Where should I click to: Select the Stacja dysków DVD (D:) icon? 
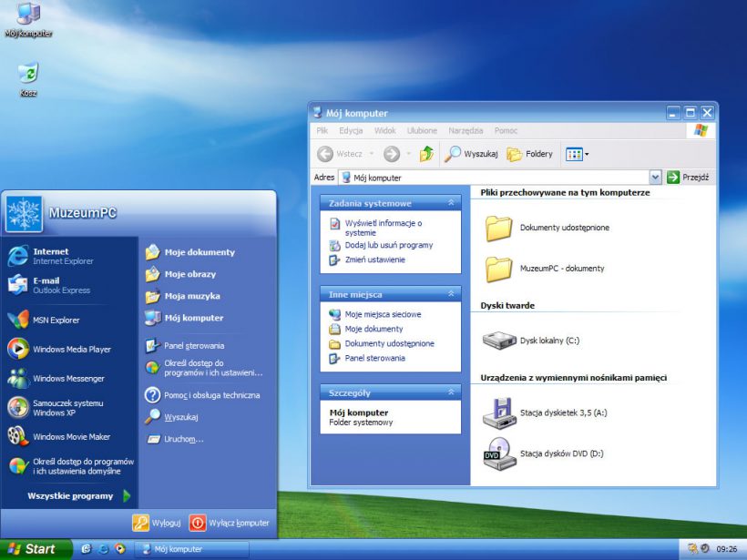coord(498,453)
